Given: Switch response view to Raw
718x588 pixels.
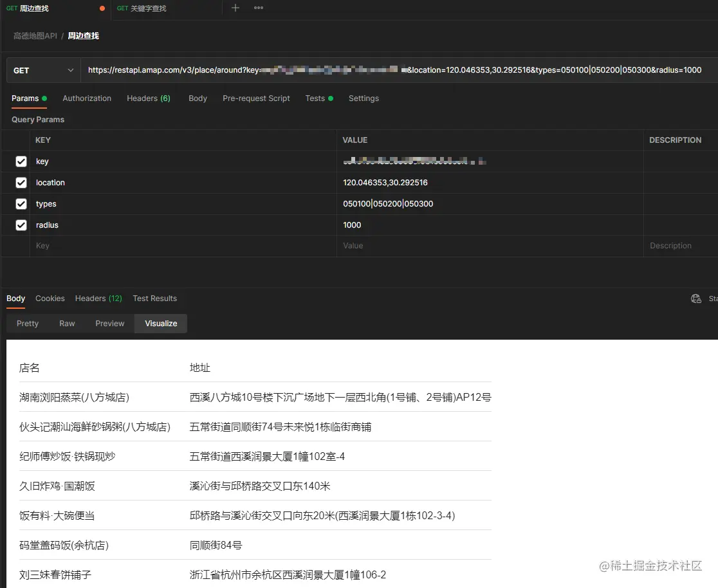Looking at the screenshot, I should (67, 324).
